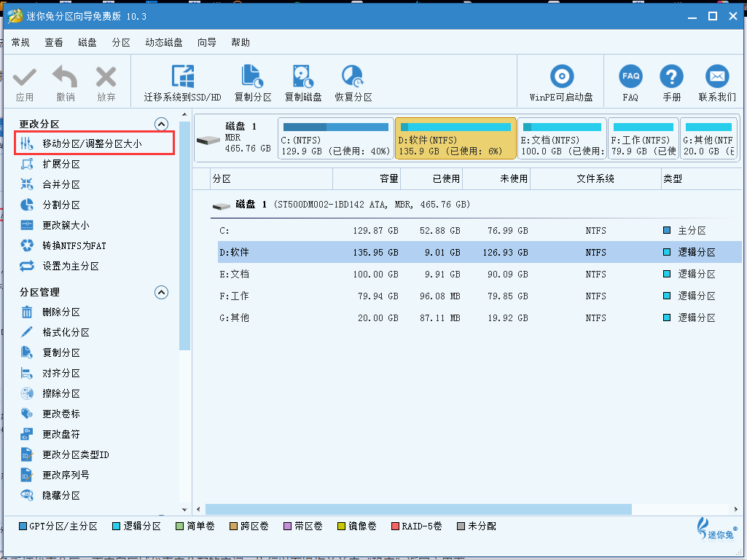
Task: Click the 应用 (Apply) checkmark icon
Action: click(24, 77)
